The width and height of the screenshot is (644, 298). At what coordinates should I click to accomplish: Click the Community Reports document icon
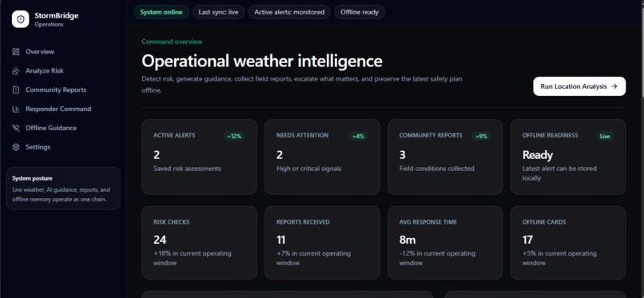tap(16, 90)
